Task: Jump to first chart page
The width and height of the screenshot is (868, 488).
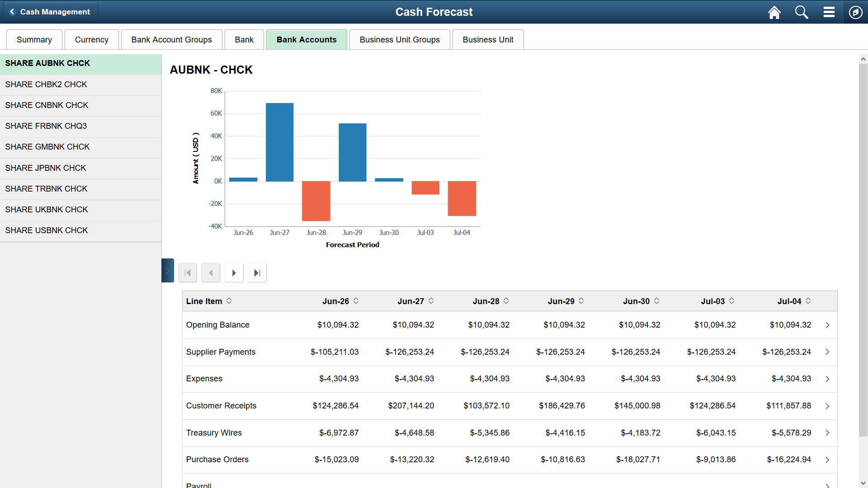Action: pyautogui.click(x=187, y=272)
